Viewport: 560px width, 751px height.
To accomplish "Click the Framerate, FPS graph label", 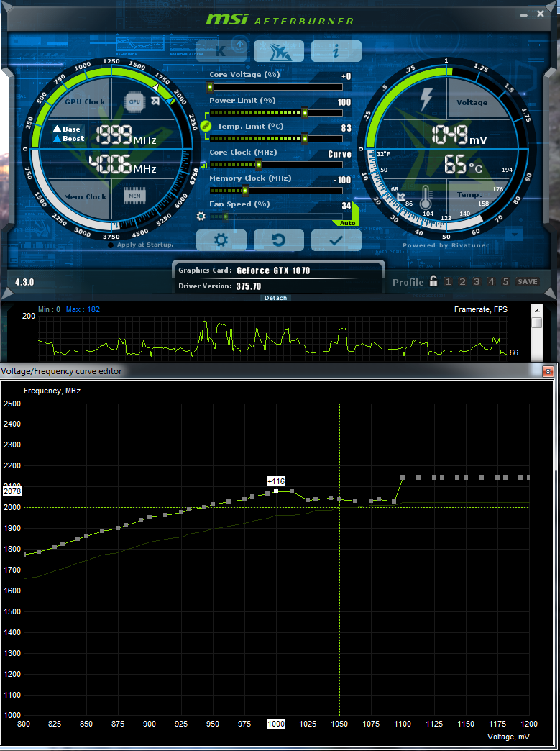I will coord(480,310).
